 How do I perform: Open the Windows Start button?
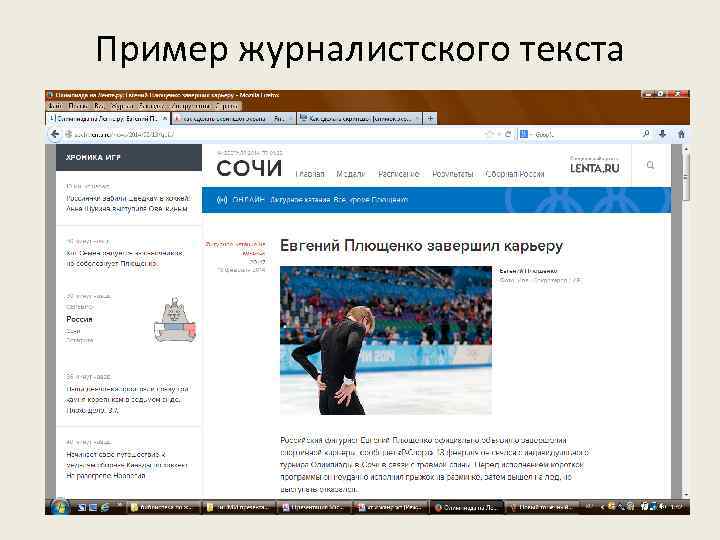(60, 507)
